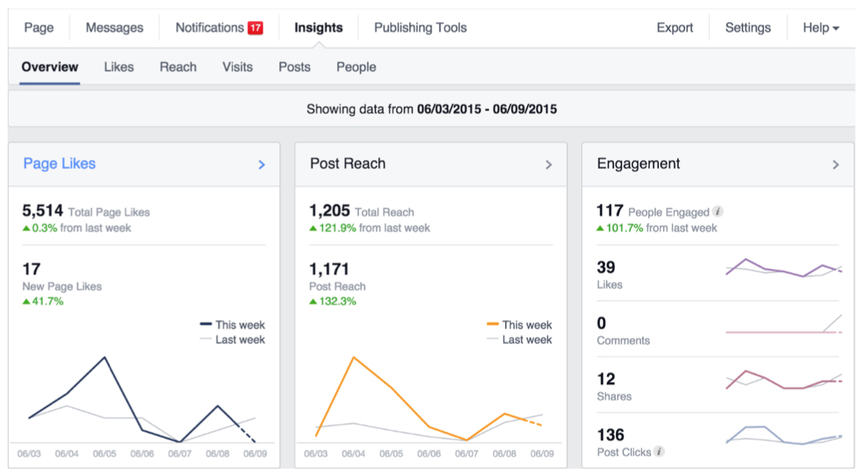Click the 136 Post Clicks row
This screenshot has height=474, width=868.
(x=717, y=442)
